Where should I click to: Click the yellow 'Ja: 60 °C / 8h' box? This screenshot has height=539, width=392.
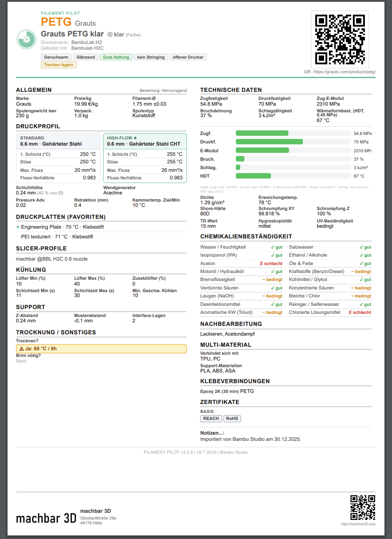click(101, 349)
